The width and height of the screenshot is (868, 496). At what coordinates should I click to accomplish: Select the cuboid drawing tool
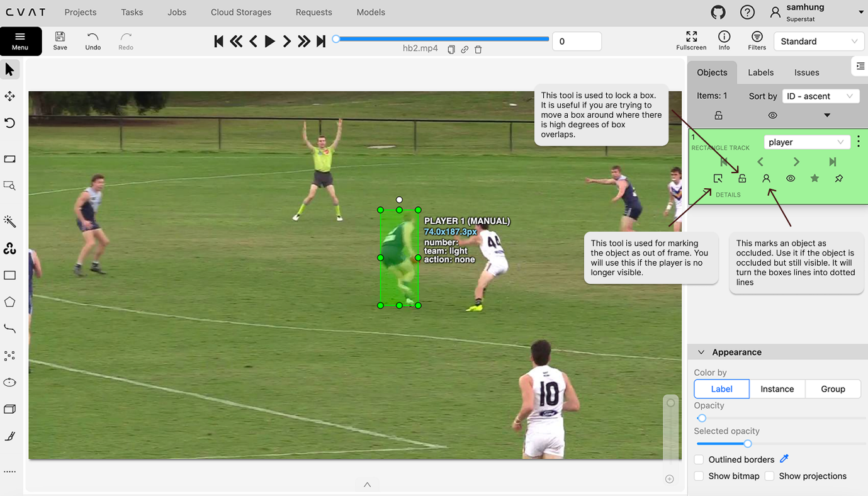tap(9, 409)
